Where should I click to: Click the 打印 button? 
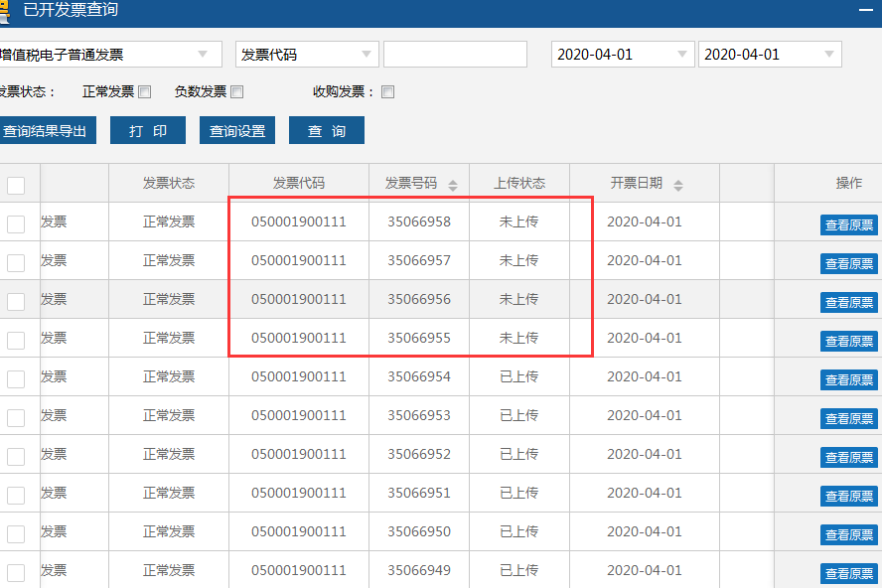click(147, 129)
